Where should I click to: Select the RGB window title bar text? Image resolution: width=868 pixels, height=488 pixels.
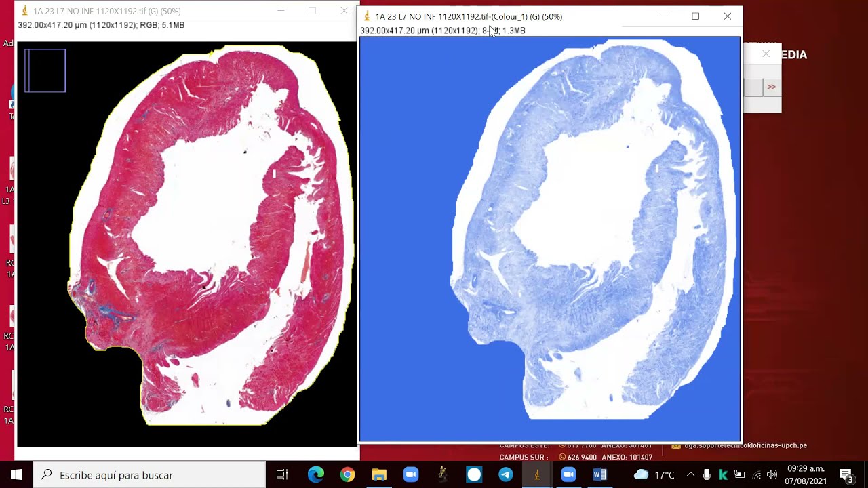107,11
